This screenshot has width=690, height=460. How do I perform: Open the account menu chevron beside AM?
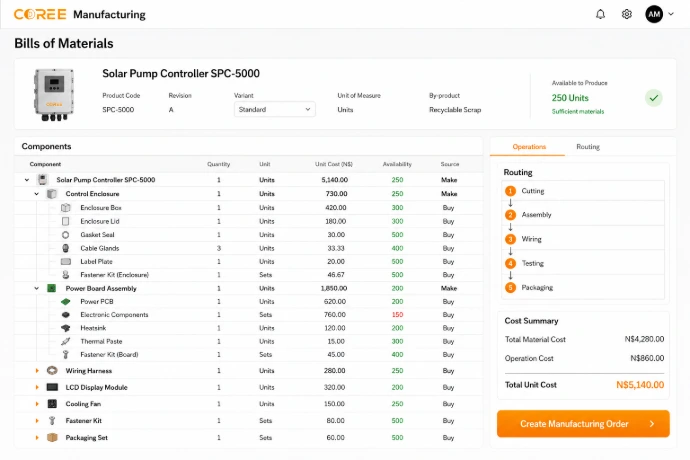tap(671, 14)
